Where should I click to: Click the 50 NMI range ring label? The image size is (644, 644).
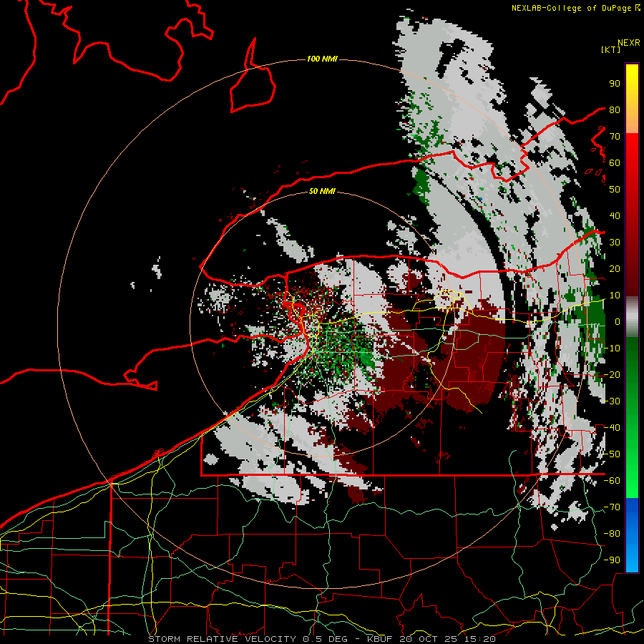[322, 191]
